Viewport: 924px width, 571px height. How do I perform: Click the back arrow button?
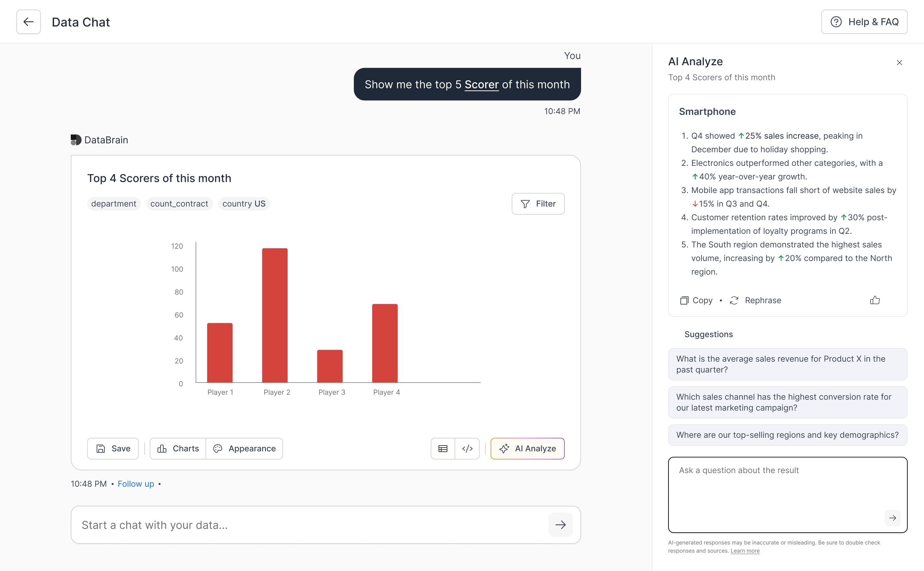(x=28, y=22)
